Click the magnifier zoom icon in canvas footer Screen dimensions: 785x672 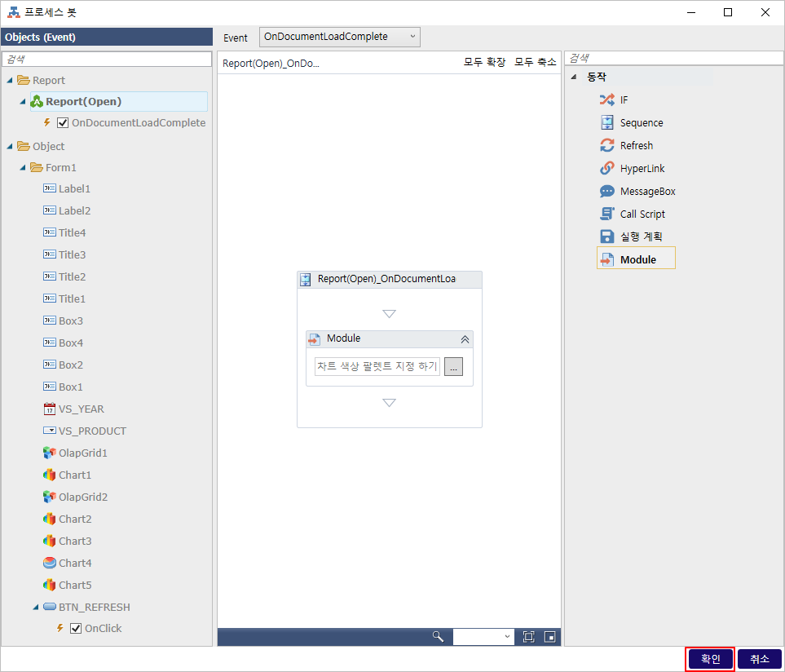pyautogui.click(x=438, y=637)
